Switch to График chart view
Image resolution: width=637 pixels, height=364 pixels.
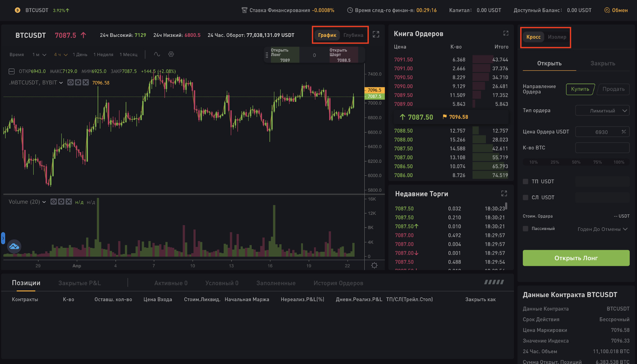327,35
